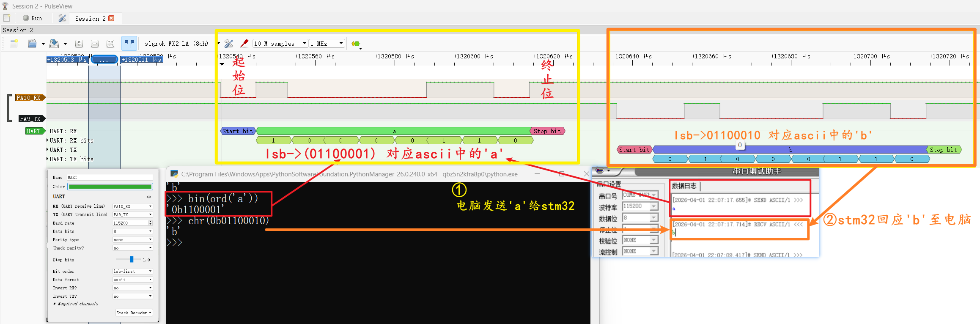Click the decoder Name field containing UART
Viewport: 980px width, 324px height.
point(109,177)
